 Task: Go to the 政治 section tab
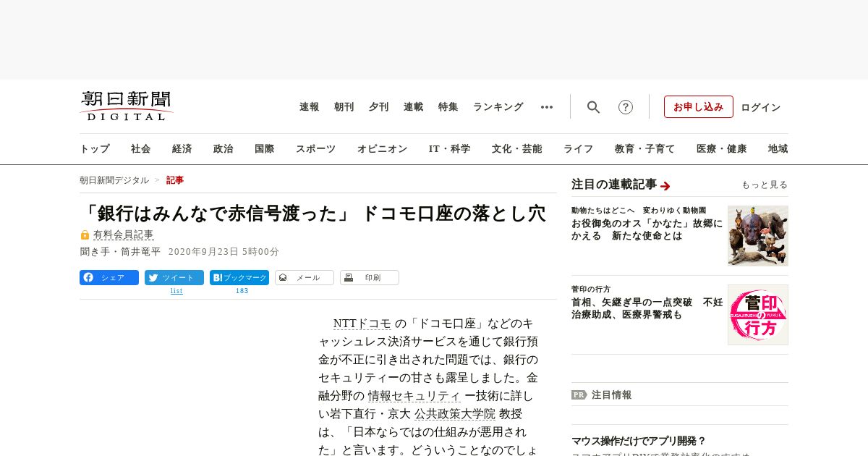point(224,149)
